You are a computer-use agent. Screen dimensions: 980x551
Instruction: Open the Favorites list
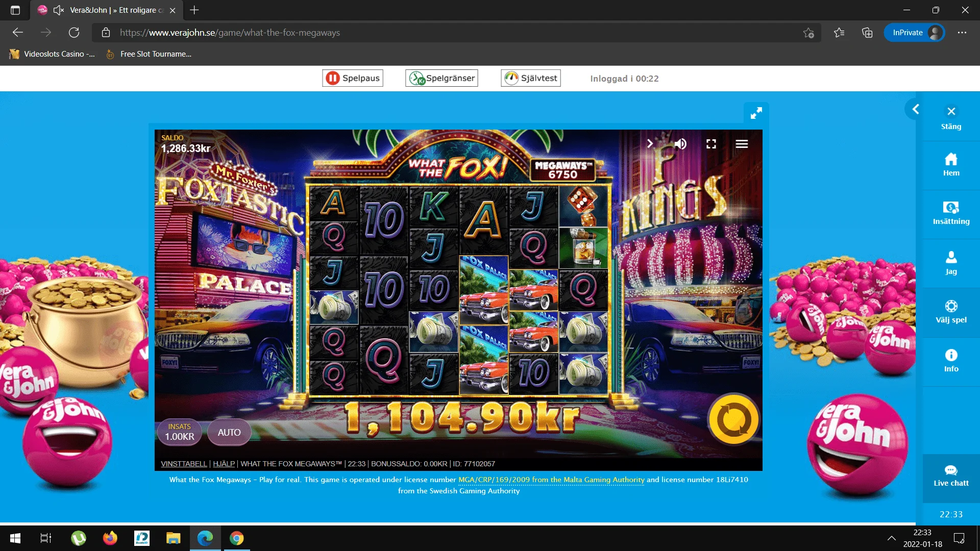[x=839, y=33]
